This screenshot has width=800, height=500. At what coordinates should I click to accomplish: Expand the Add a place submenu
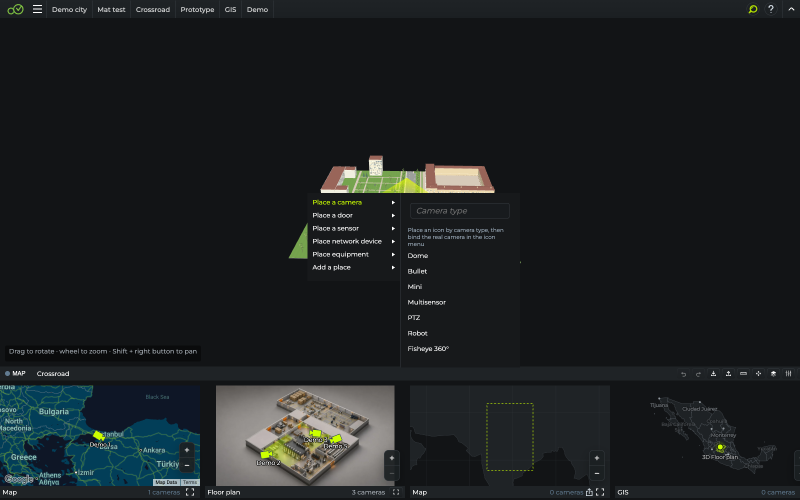(354, 267)
